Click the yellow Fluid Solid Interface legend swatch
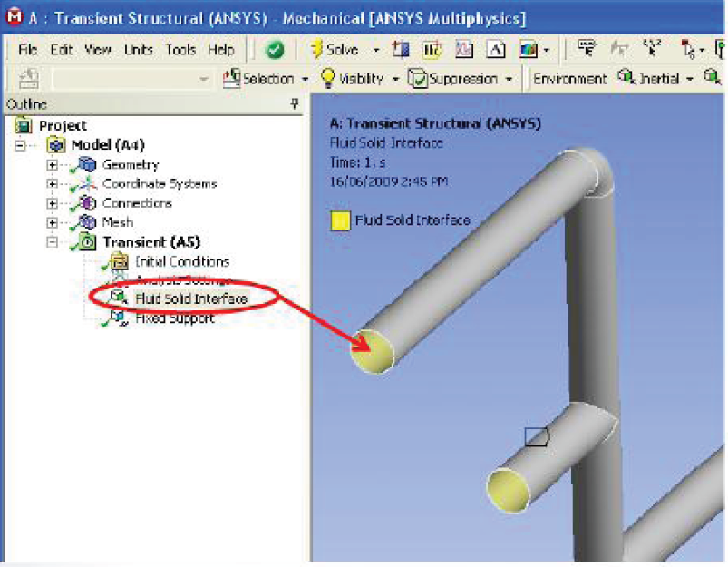The height and width of the screenshot is (567, 728). point(340,221)
